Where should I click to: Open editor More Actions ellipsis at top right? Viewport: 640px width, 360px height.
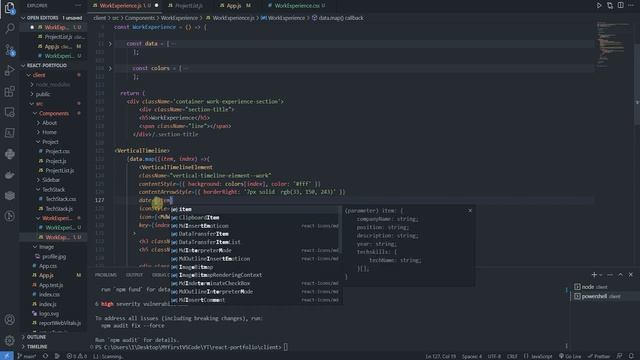631,6
